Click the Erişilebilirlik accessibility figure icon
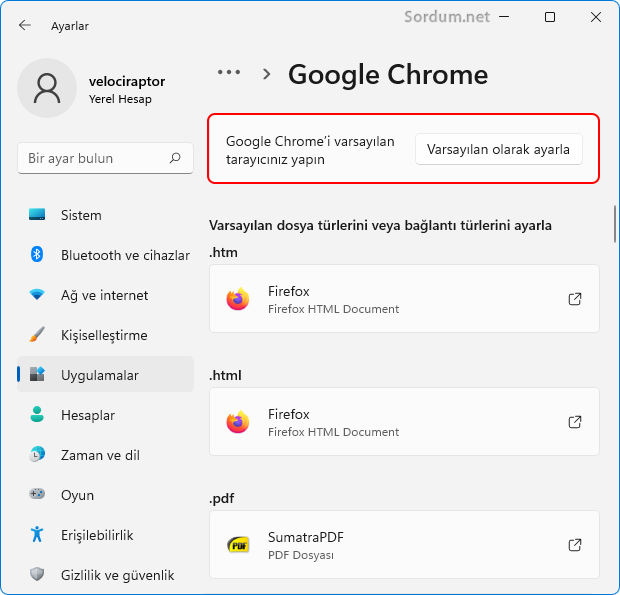620x595 pixels. (37, 534)
